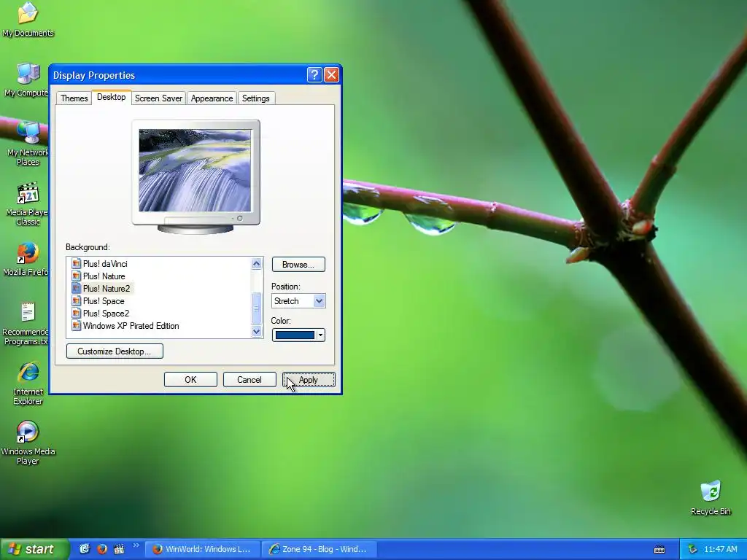Open My Documents desktop icon
Viewport: 747px width, 560px height.
pyautogui.click(x=28, y=19)
